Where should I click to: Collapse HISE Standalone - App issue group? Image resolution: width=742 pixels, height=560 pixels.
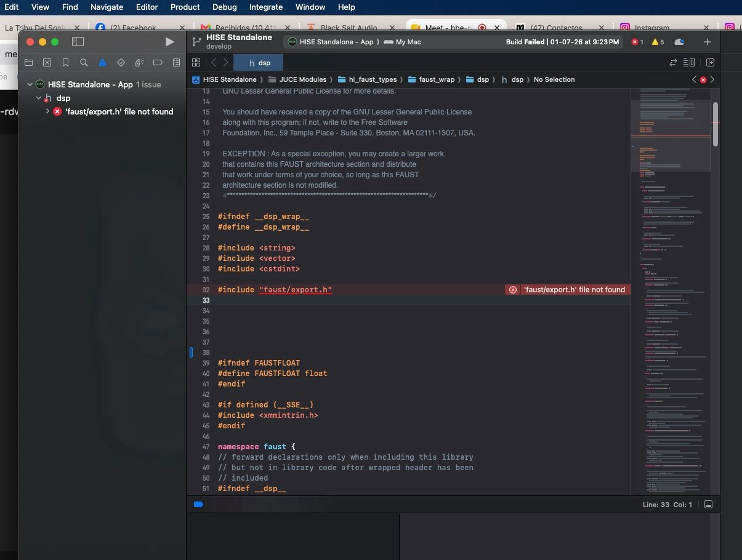pos(29,84)
